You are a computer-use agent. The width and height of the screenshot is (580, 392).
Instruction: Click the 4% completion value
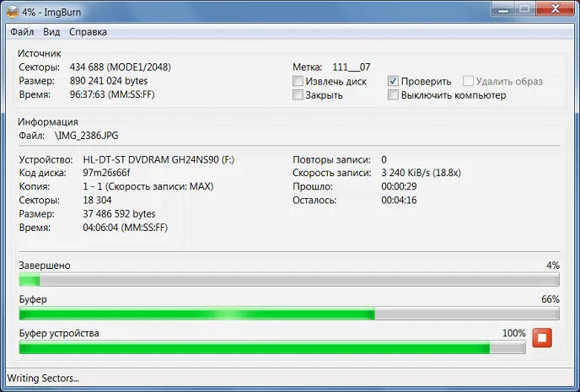(553, 266)
